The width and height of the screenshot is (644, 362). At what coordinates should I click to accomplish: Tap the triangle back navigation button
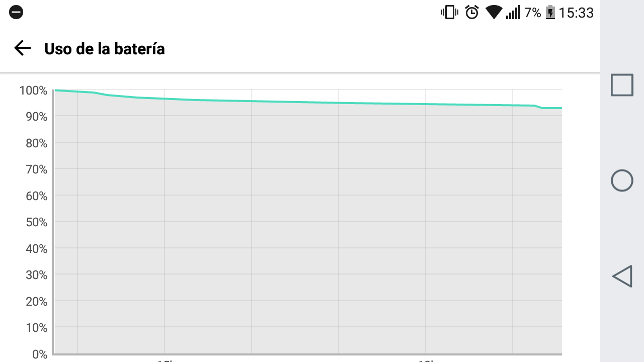pyautogui.click(x=622, y=276)
